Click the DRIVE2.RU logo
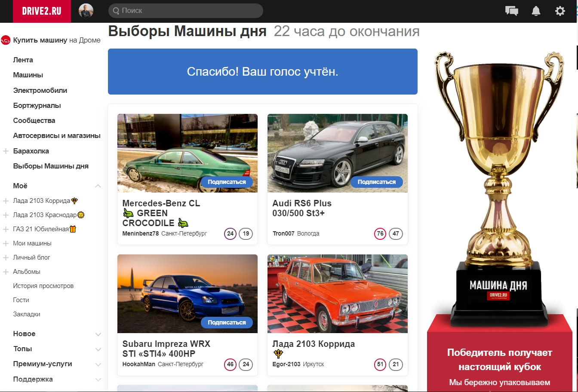578x392 pixels. 42,11
